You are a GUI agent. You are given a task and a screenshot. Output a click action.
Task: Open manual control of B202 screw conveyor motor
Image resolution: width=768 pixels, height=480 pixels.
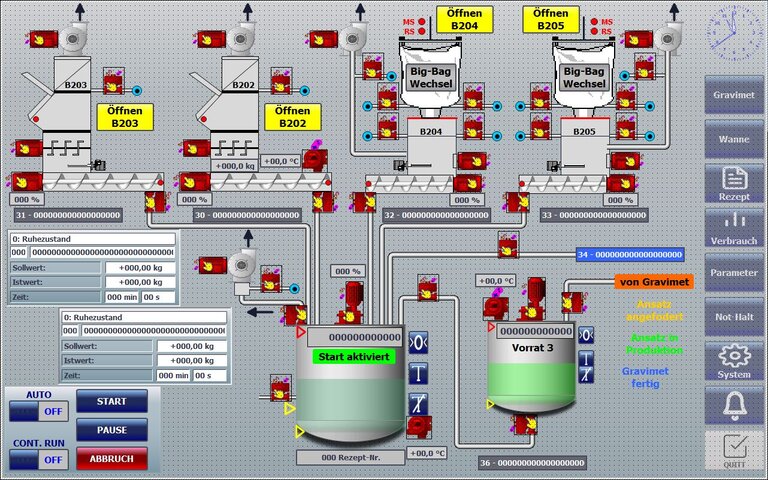click(194, 182)
